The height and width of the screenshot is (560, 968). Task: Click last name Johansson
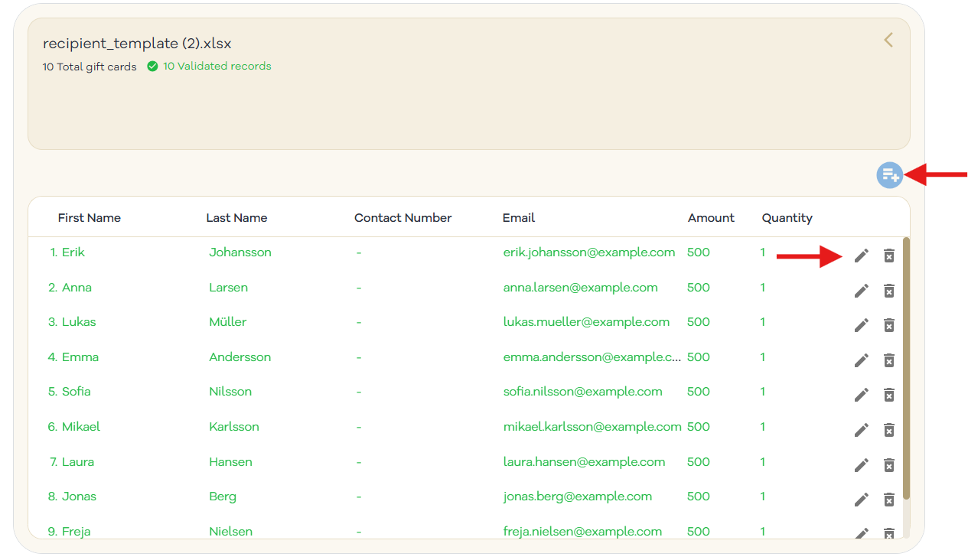point(240,252)
